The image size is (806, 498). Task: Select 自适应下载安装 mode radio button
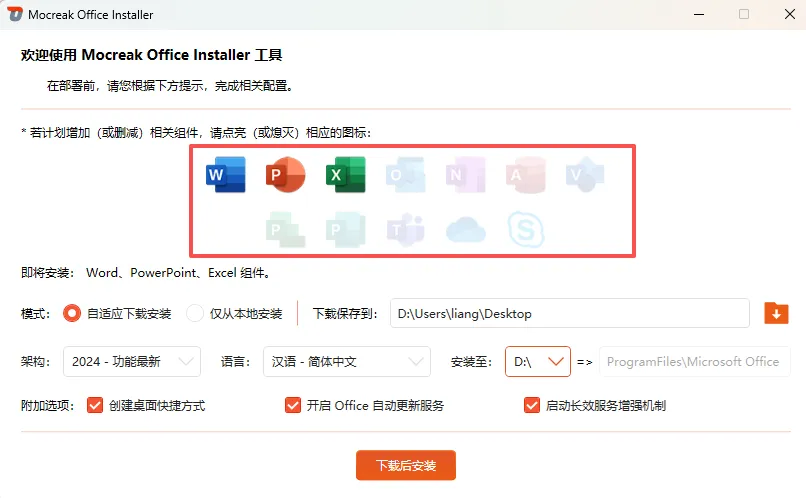(71, 313)
